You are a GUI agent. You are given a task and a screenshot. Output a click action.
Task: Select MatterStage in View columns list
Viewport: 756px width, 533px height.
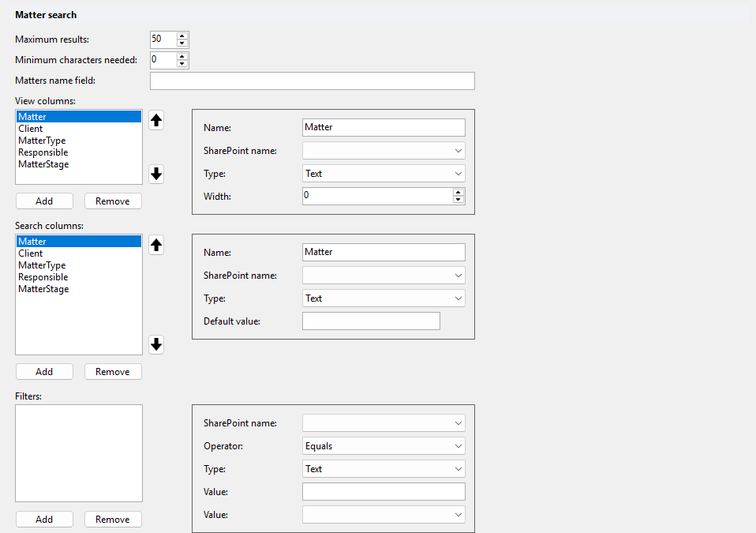coord(79,164)
